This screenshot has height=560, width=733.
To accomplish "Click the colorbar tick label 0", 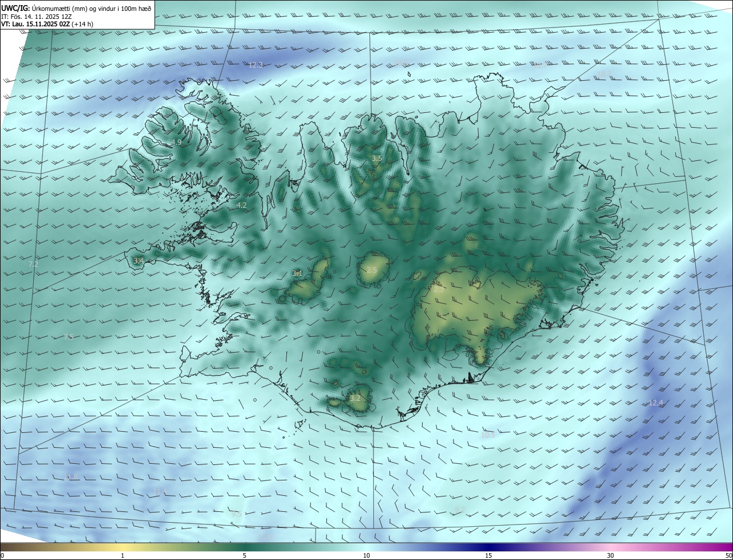I will pyautogui.click(x=2, y=556).
